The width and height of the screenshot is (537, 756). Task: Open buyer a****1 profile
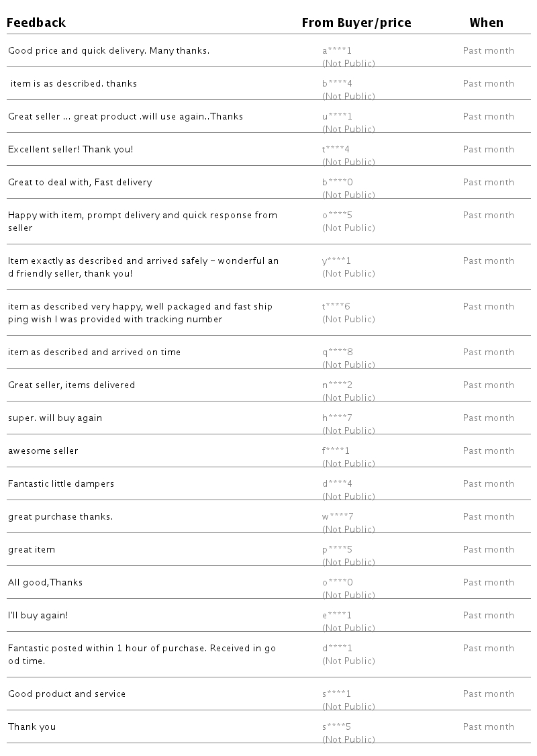pyautogui.click(x=337, y=51)
